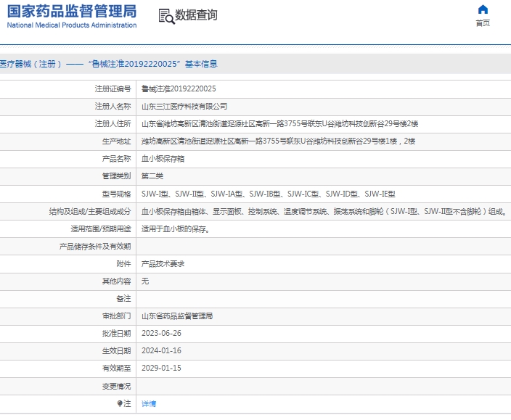The height and width of the screenshot is (420, 511).
Task: Click the 附件 row label
Action: [x=123, y=264]
